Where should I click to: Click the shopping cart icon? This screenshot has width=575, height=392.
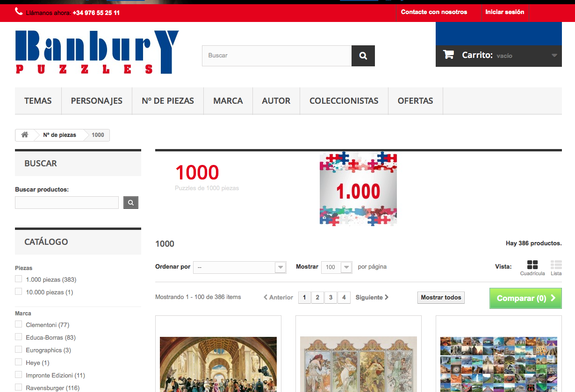pos(448,55)
